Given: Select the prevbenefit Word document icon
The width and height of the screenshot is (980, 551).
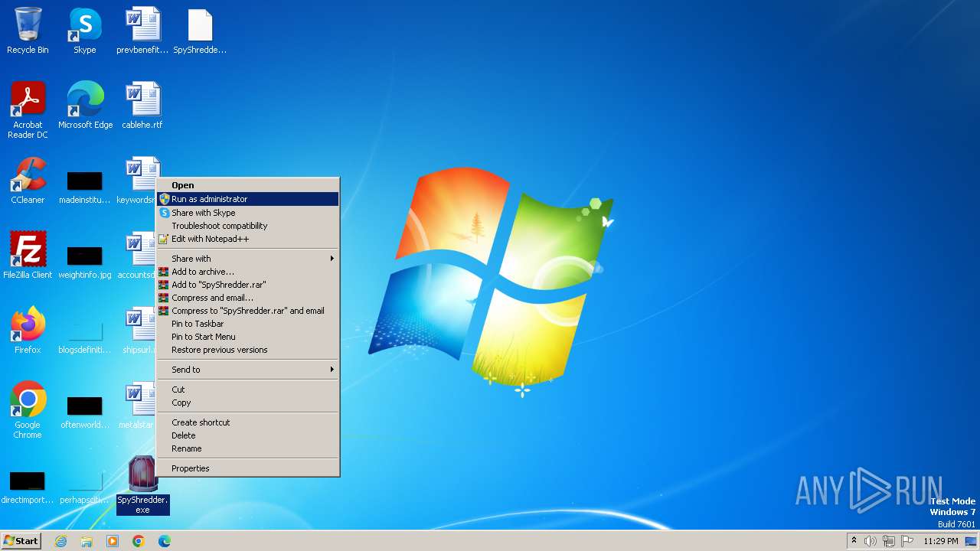Looking at the screenshot, I should point(142,31).
